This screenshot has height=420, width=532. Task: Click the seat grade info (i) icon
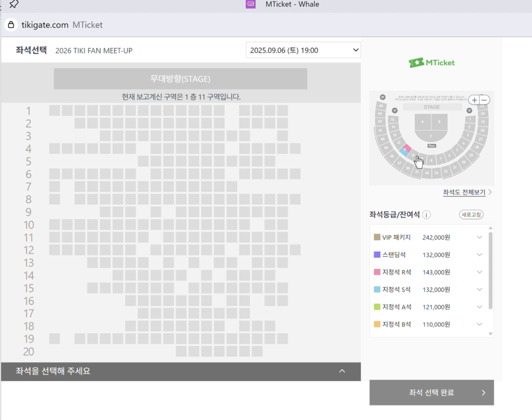click(x=426, y=215)
